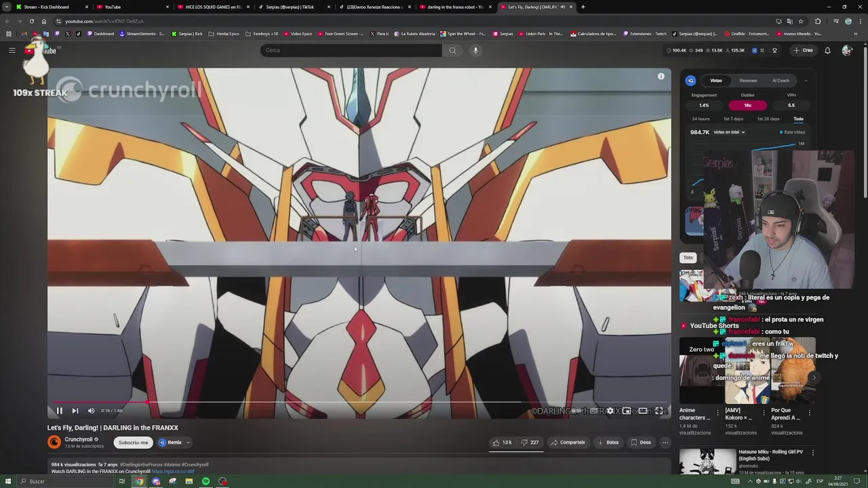Mute the video player volume
This screenshot has width=868, height=488.
click(x=92, y=410)
